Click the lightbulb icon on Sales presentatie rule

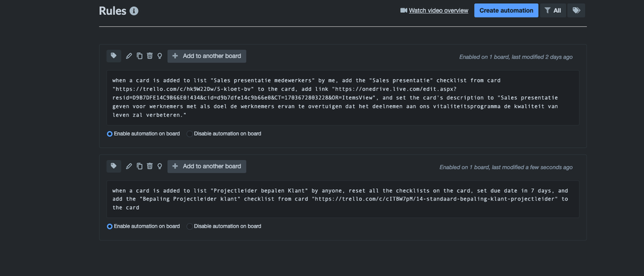[x=160, y=56]
